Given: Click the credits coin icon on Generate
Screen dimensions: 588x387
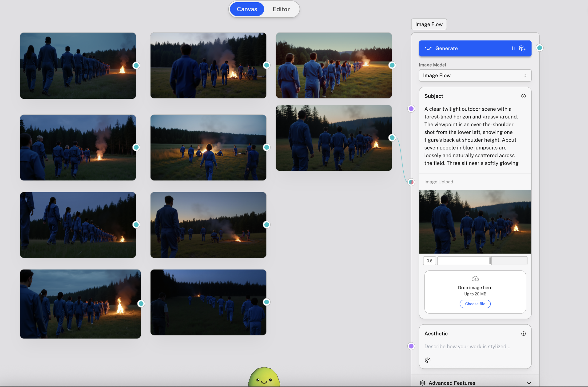Looking at the screenshot, I should coord(522,48).
